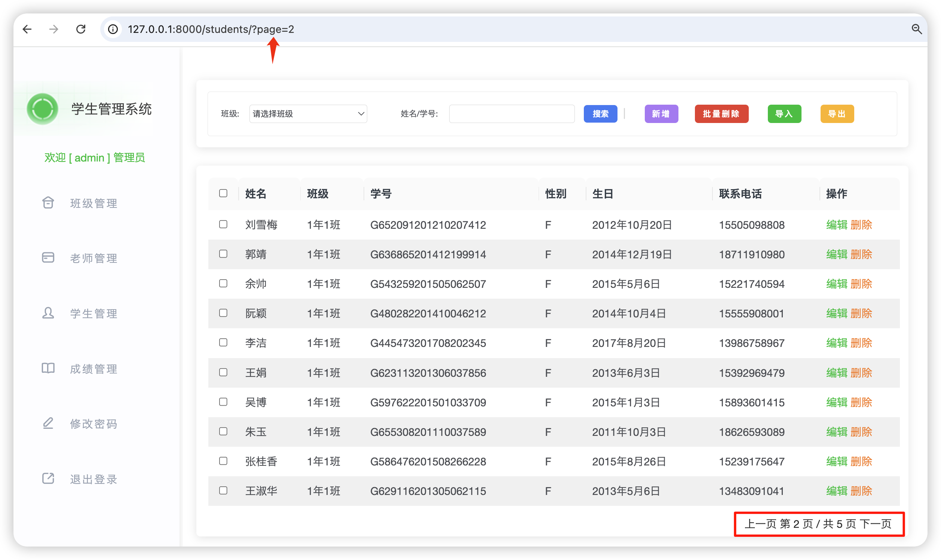Click the 班级管理 sidebar icon

[48, 203]
